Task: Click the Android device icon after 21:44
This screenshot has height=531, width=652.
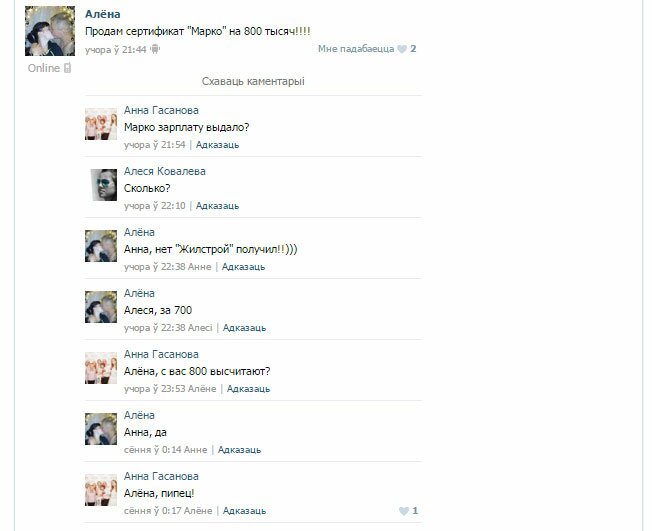Action: tap(155, 49)
